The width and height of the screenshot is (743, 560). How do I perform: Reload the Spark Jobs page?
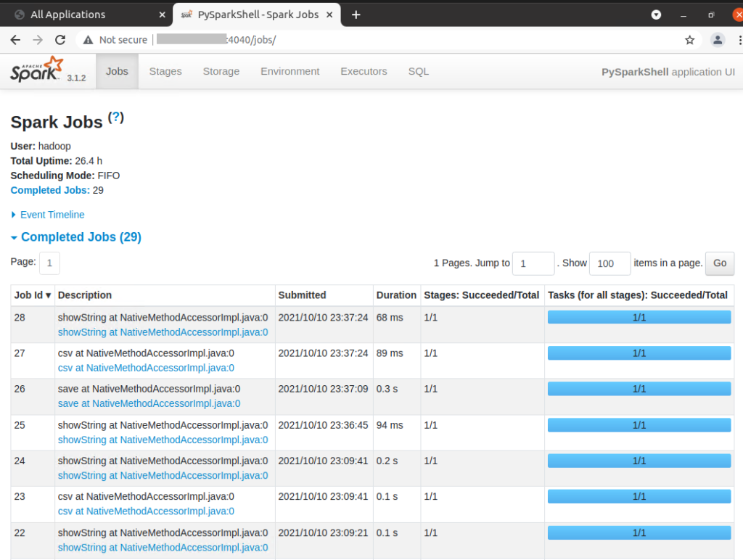click(60, 40)
